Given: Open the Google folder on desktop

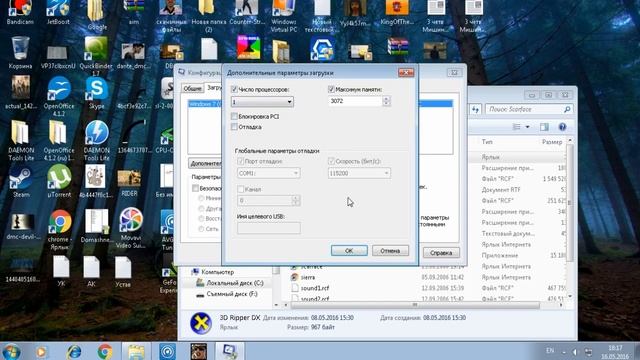Looking at the screenshot, I should click(96, 15).
